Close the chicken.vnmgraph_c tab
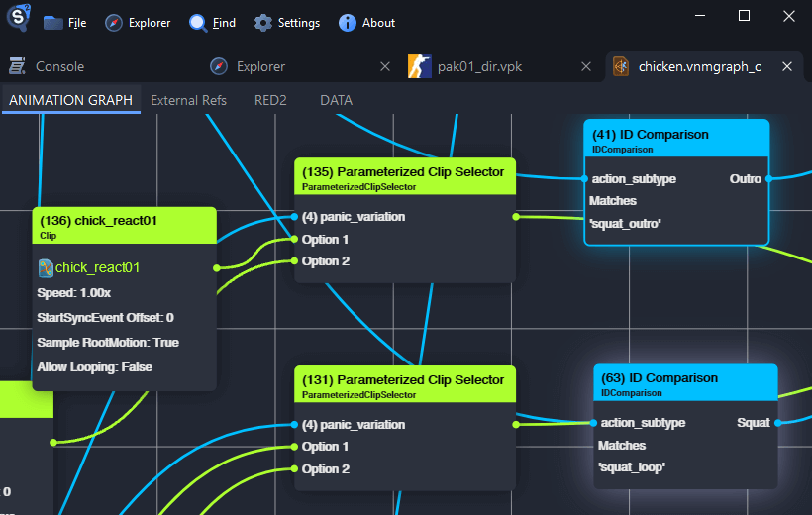Screen dimensions: 812x515 tap(787, 66)
